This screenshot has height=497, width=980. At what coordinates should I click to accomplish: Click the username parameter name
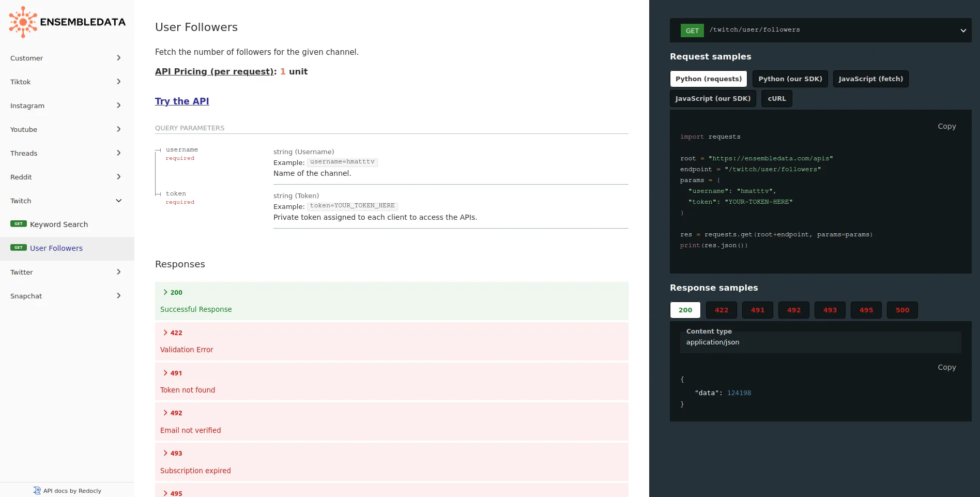[182, 149]
